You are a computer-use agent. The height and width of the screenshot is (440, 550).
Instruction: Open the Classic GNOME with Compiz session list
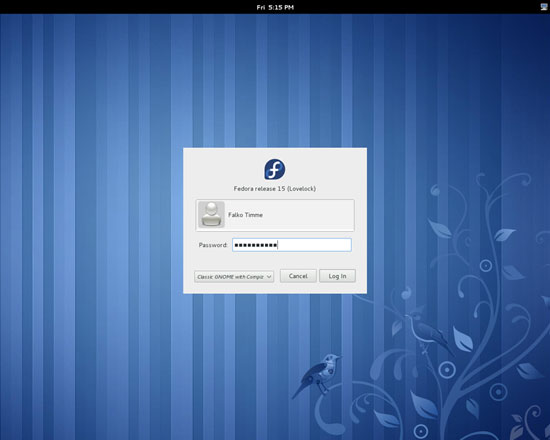234,276
